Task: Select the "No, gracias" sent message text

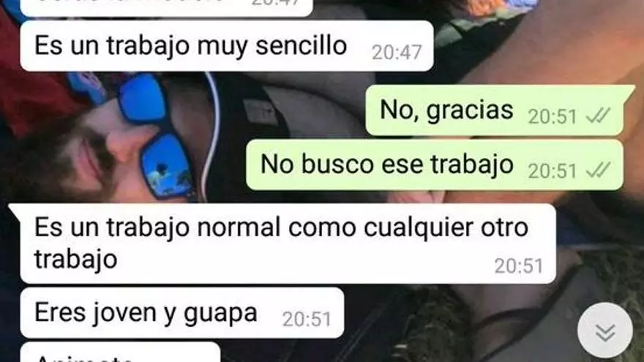Action: (x=447, y=110)
